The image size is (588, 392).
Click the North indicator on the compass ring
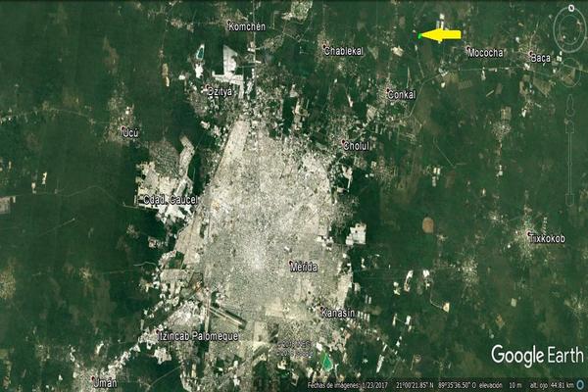tap(568, 9)
